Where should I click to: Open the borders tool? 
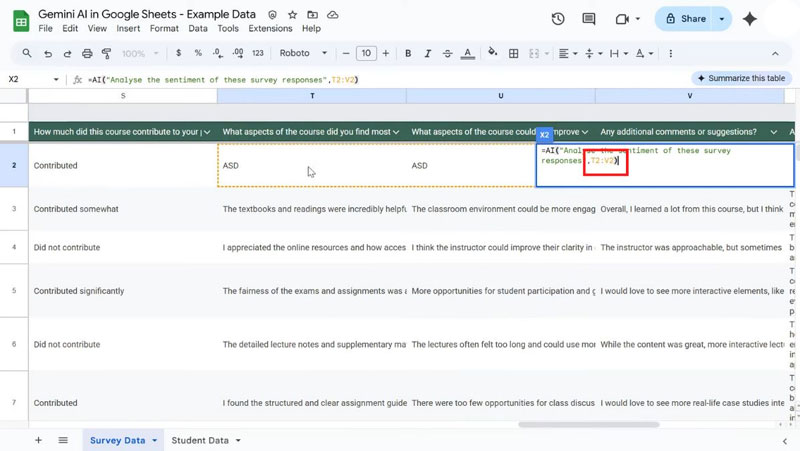pyautogui.click(x=513, y=53)
